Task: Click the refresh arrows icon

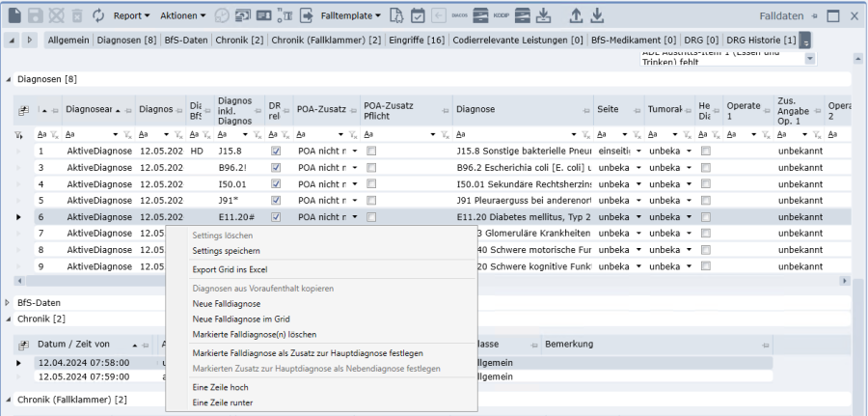Action: tap(98, 15)
